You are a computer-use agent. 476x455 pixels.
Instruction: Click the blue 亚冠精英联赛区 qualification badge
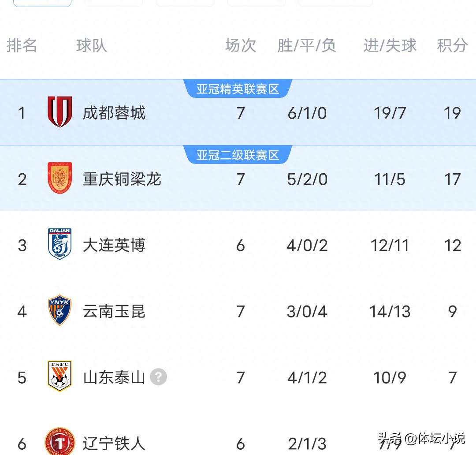(238, 88)
